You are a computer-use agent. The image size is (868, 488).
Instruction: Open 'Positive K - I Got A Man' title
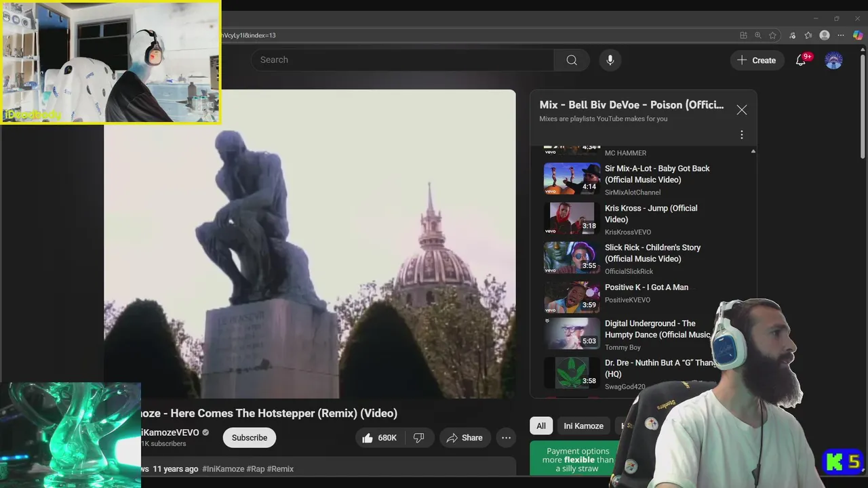click(x=646, y=287)
